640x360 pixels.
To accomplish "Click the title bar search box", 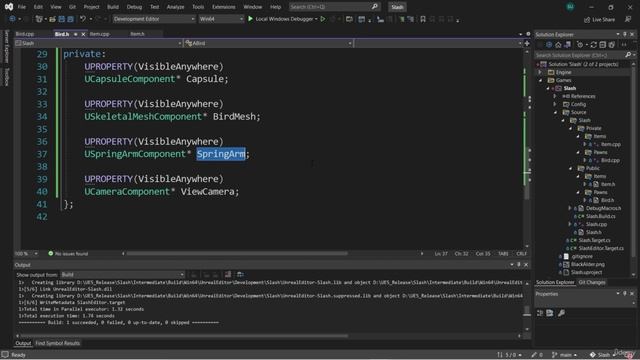I will 334,7.
